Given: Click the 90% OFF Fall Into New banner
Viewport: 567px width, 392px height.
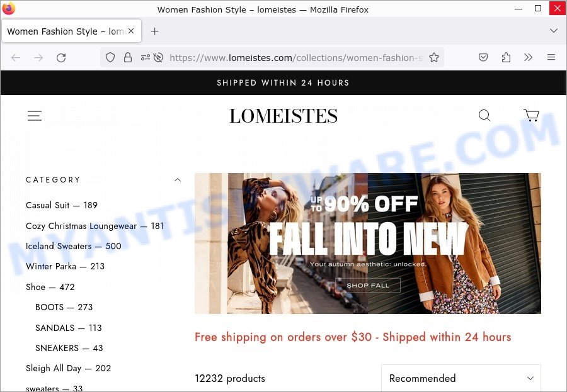Looking at the screenshot, I should tap(368, 243).
